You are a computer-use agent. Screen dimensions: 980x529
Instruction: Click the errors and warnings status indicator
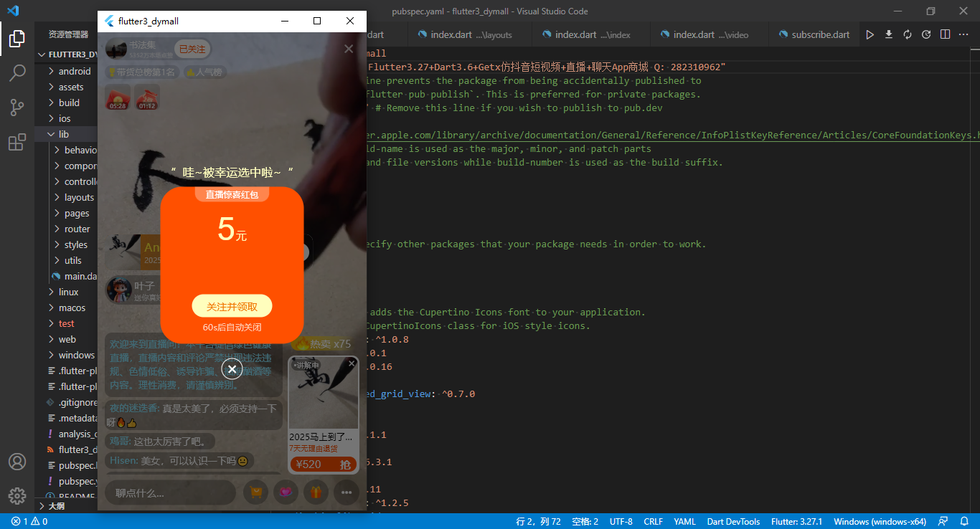[29, 521]
